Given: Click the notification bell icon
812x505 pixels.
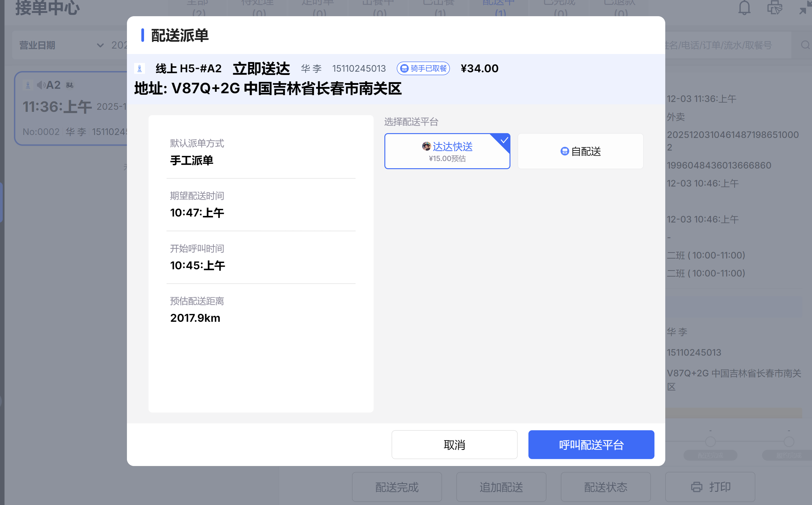Looking at the screenshot, I should coord(744,7).
